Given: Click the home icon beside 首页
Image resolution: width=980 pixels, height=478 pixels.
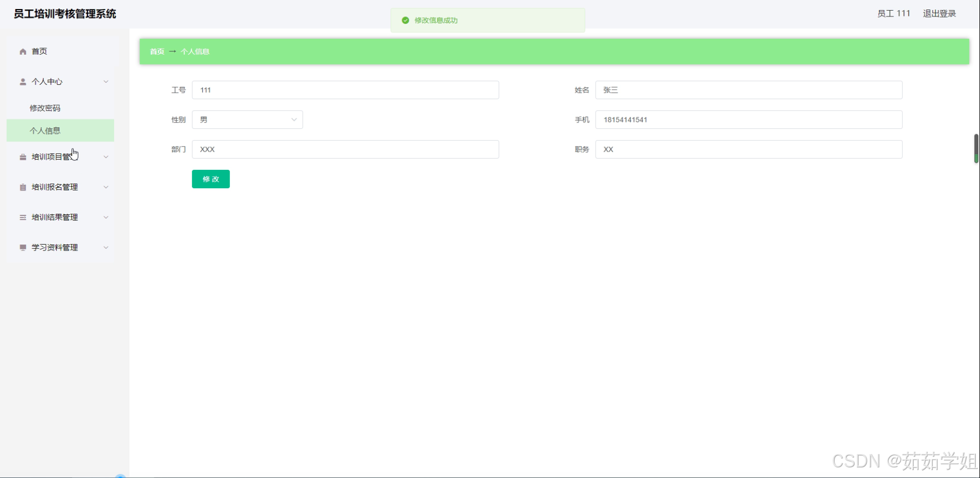Looking at the screenshot, I should tap(22, 51).
